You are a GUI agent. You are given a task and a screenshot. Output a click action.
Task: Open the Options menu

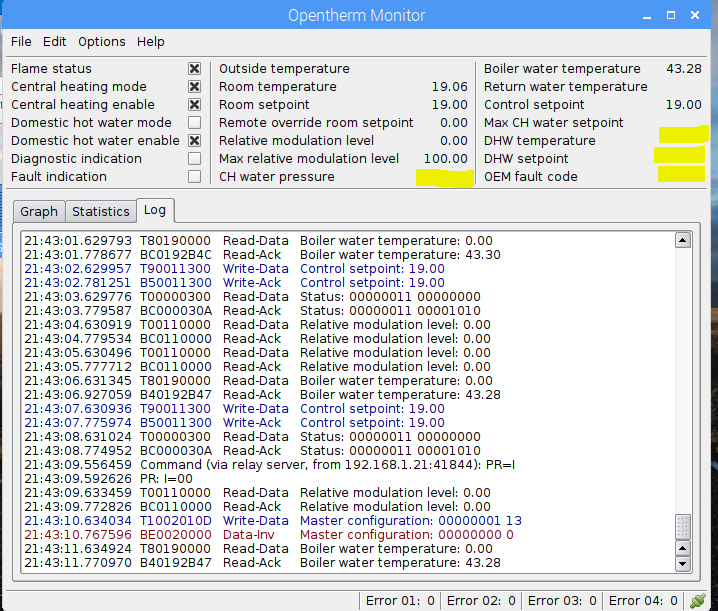click(102, 42)
